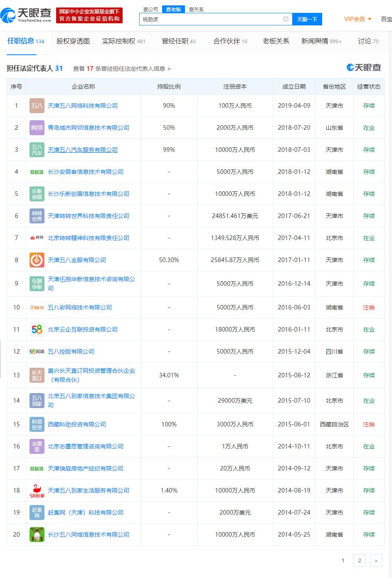
Task: Open 西藏科劲投资有限公司 company link
Action: [77, 424]
